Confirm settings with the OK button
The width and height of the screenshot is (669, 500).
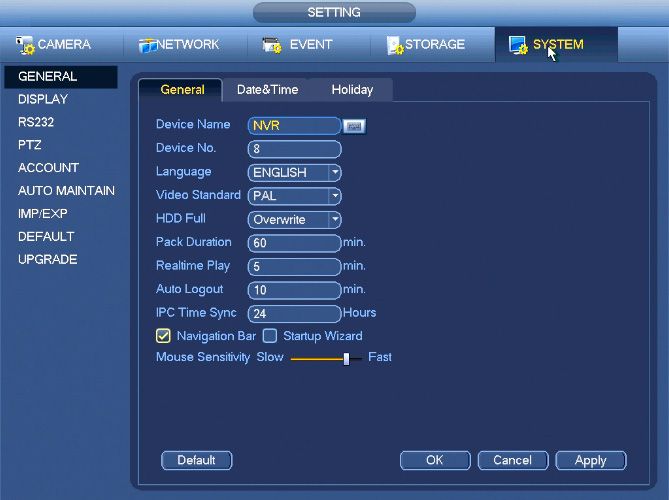coord(435,460)
